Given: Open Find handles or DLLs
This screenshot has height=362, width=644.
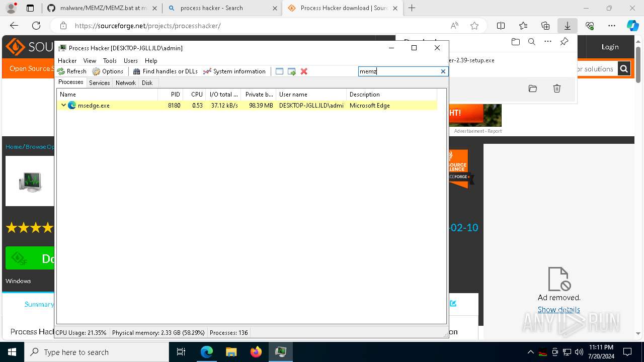Looking at the screenshot, I should point(165,71).
